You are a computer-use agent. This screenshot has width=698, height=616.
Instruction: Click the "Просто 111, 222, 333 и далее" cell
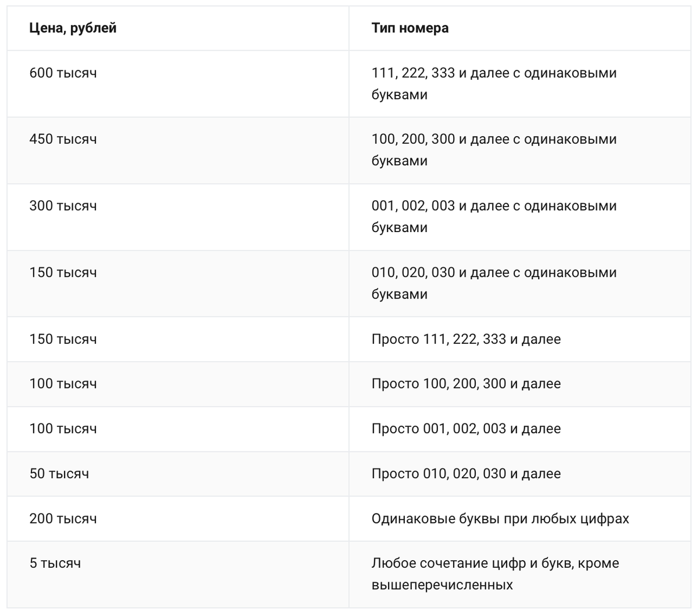click(466, 339)
